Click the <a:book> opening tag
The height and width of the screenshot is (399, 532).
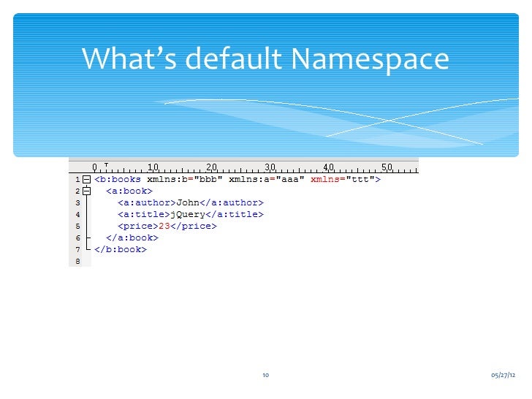tap(129, 191)
